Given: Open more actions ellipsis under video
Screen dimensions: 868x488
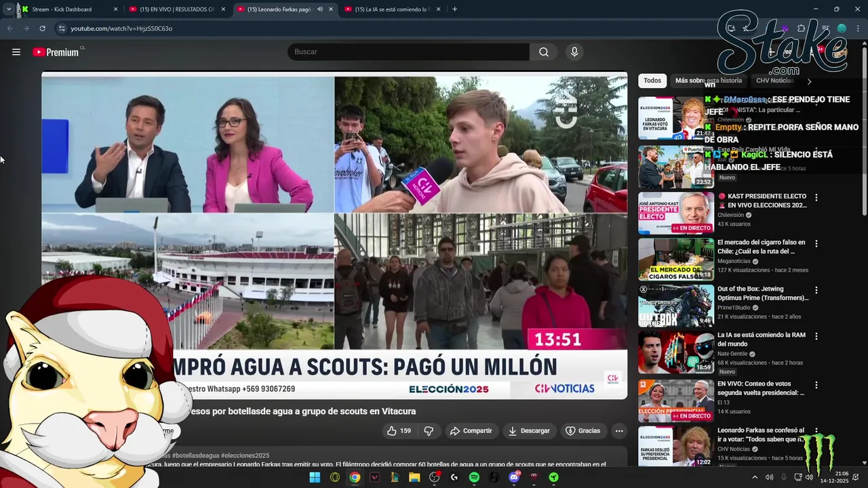Looking at the screenshot, I should tap(618, 430).
